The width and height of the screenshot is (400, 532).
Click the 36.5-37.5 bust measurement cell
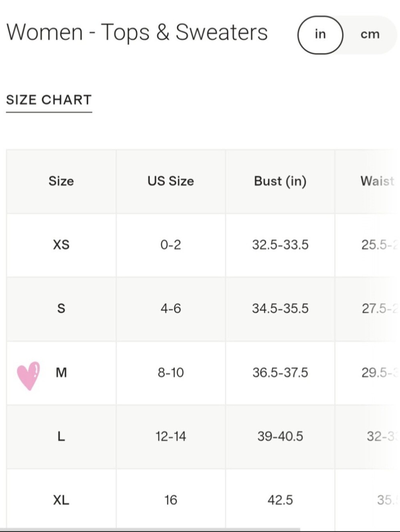pyautogui.click(x=280, y=372)
